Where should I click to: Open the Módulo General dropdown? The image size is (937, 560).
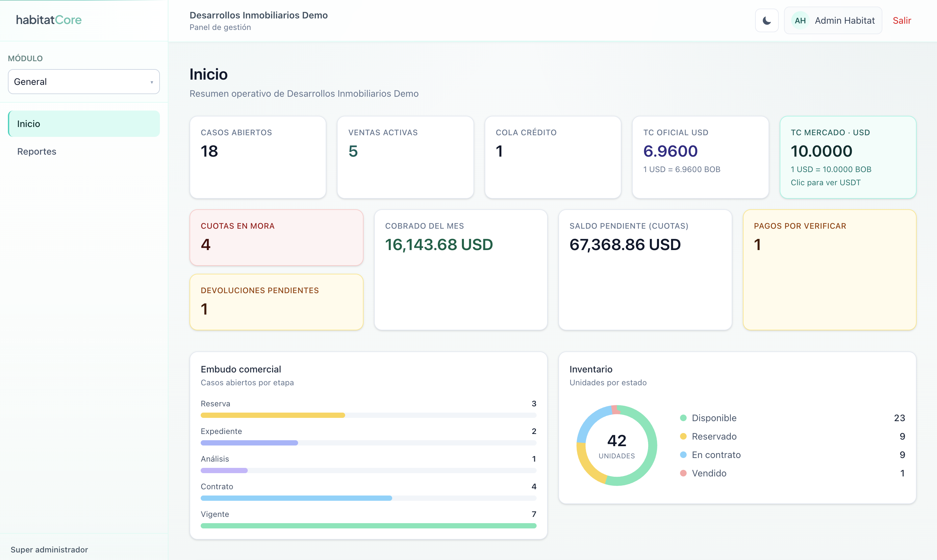pos(84,82)
